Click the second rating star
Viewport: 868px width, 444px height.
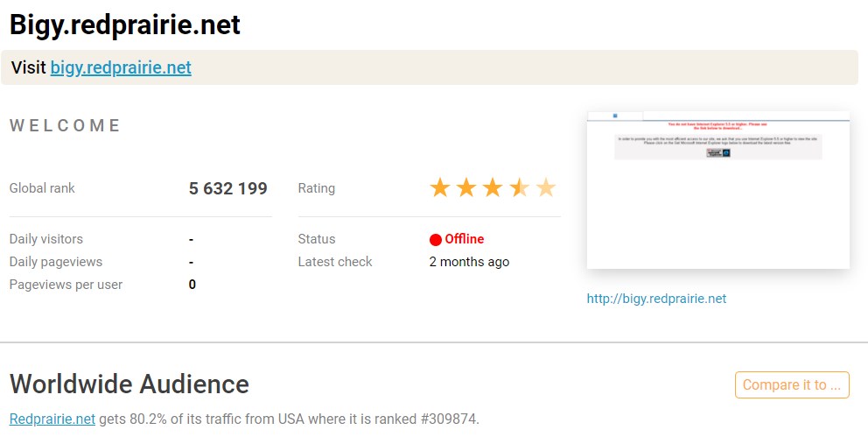point(466,188)
